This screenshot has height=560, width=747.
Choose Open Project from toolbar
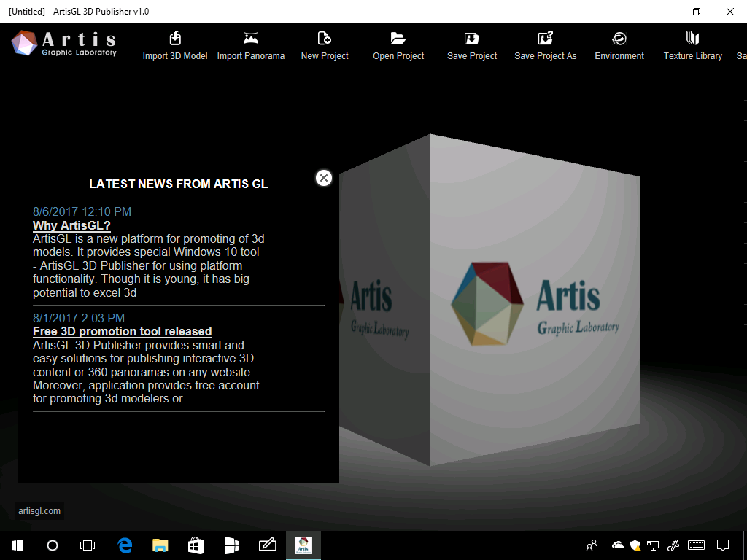click(398, 46)
